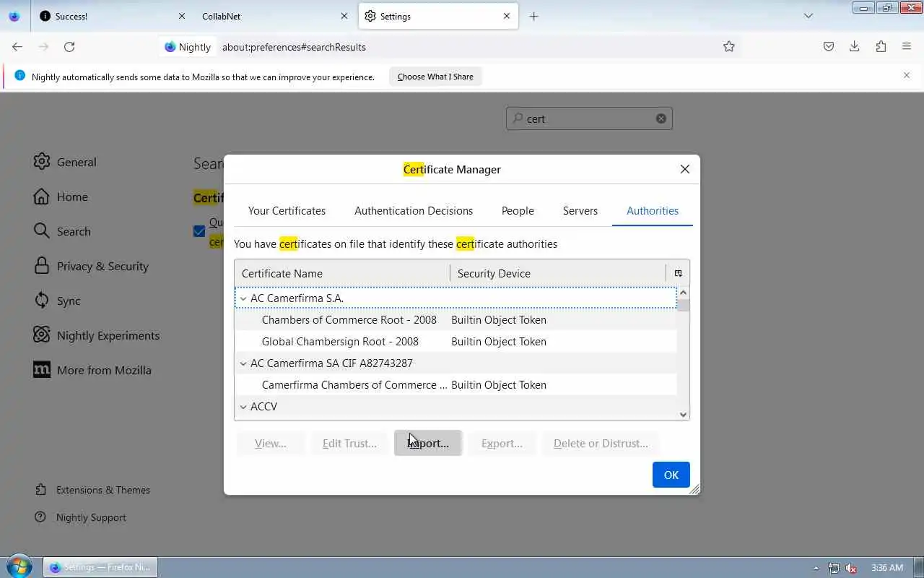Close the Certificate Manager dialog
The image size is (924, 578).
pyautogui.click(x=685, y=169)
